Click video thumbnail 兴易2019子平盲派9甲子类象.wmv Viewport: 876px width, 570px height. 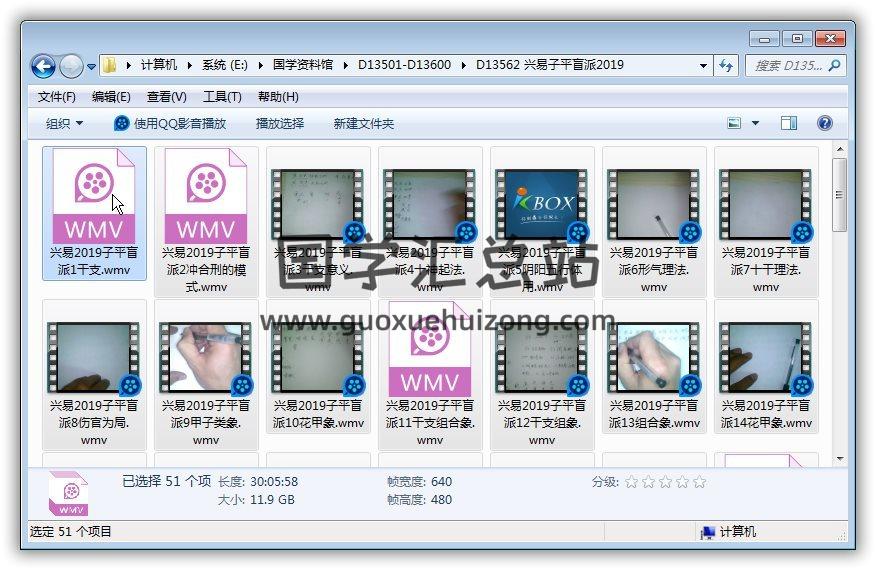pyautogui.click(x=205, y=358)
